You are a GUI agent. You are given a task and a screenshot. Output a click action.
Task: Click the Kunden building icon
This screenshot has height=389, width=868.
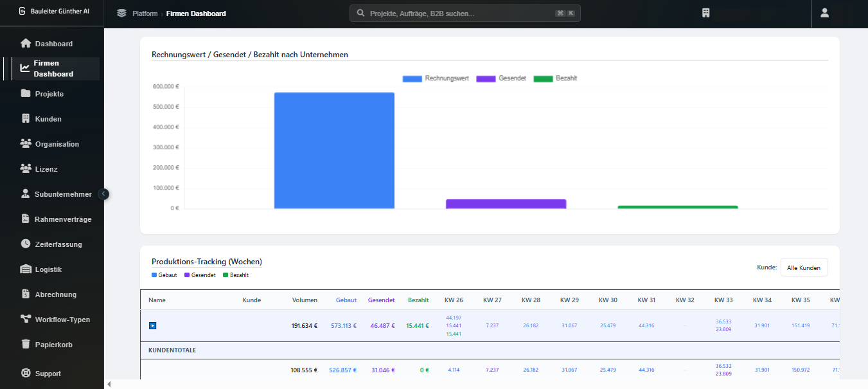click(x=26, y=119)
